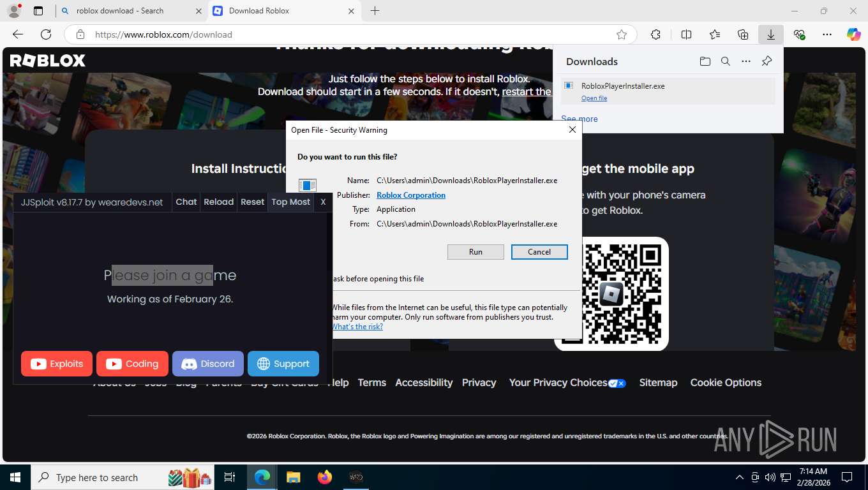
Task: Open Sitemap footer link
Action: pyautogui.click(x=658, y=383)
